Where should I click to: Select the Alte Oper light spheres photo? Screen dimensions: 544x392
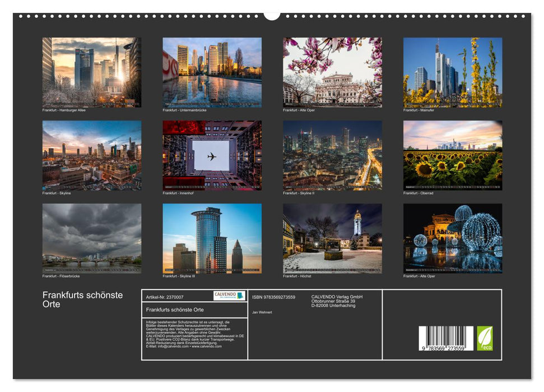(453, 239)
